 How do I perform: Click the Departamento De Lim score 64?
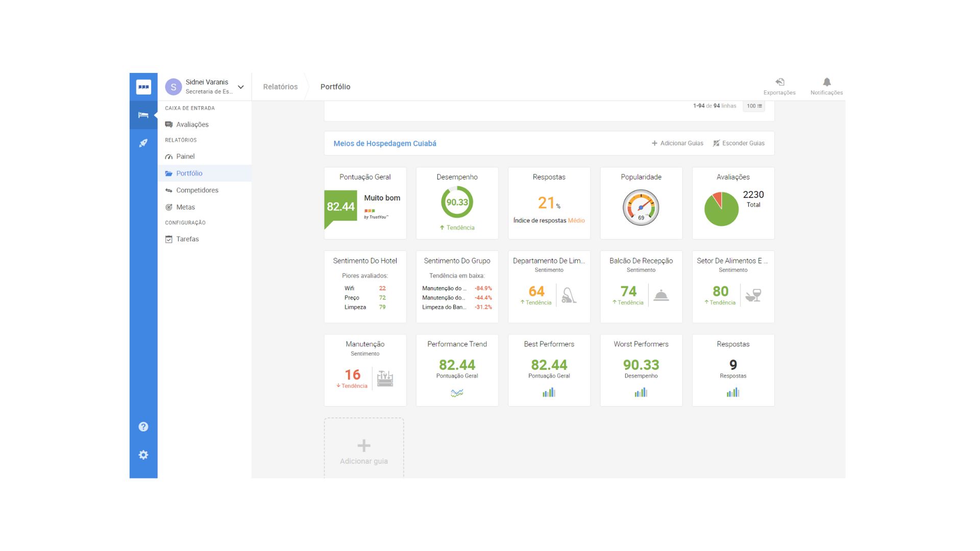536,291
